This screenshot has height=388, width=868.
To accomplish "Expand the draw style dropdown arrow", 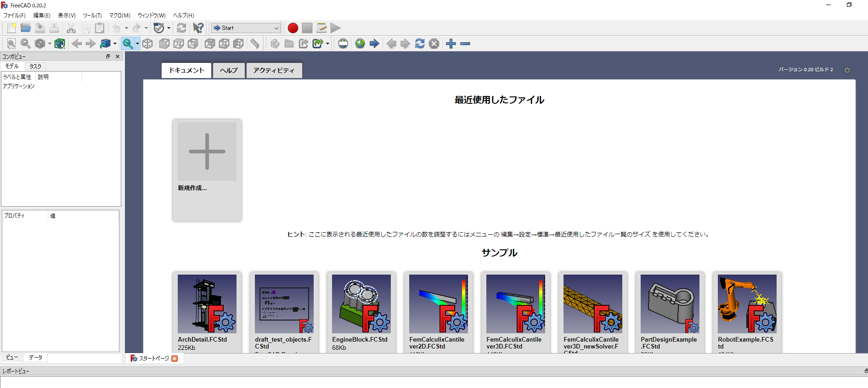I will [x=50, y=44].
